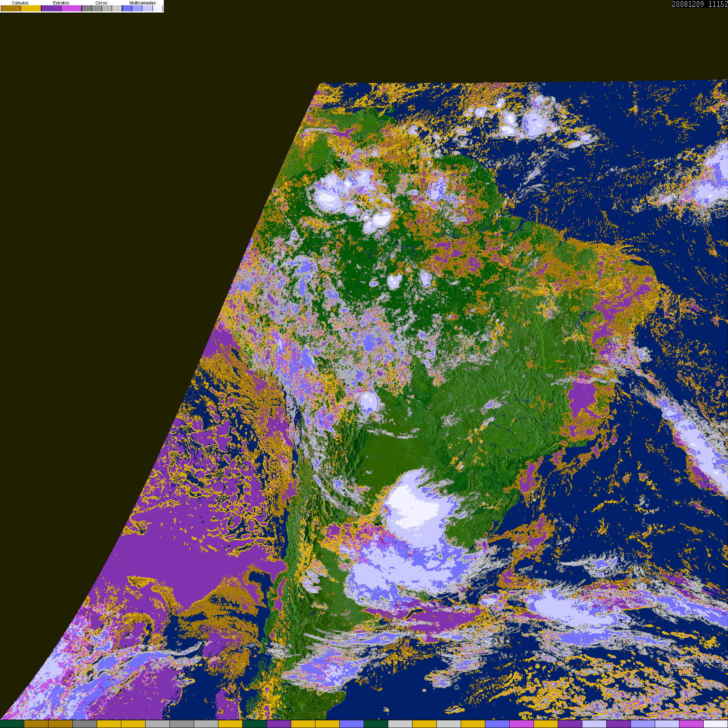The image size is (728, 728).
Task: Click the dark brown Cúmulos legend swatch
Action: coord(11,8)
